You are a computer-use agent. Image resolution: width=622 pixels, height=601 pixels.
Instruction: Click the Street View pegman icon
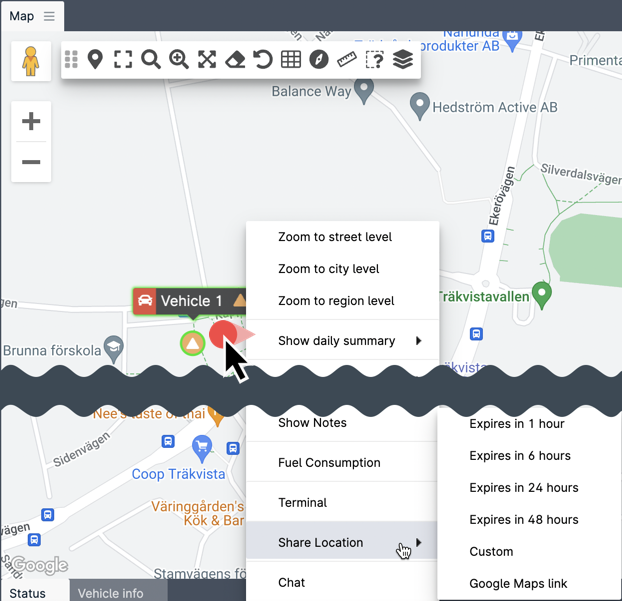[x=31, y=61]
